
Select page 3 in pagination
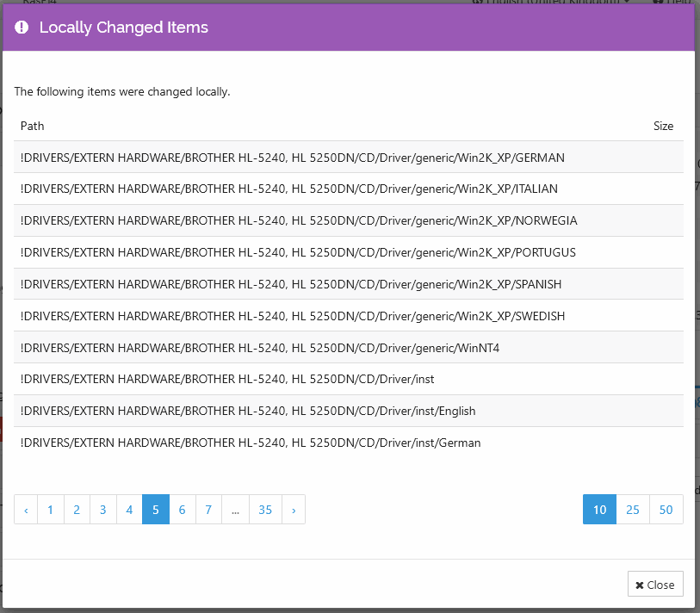(x=103, y=510)
